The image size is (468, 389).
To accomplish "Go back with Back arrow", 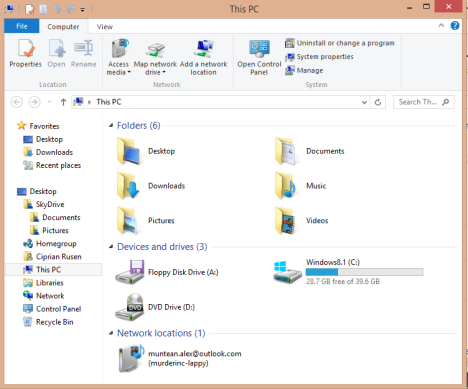I will 17,102.
